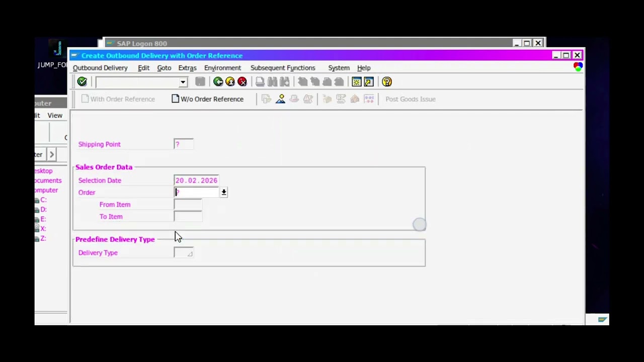The image size is (644, 362).
Task: Open the Order field search help button
Action: pyautogui.click(x=224, y=193)
